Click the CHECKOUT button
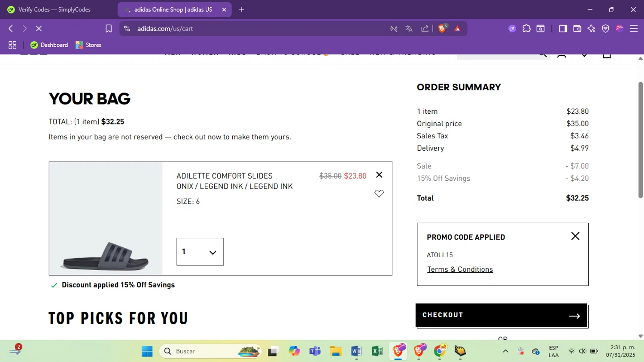This screenshot has width=644, height=362. click(501, 315)
